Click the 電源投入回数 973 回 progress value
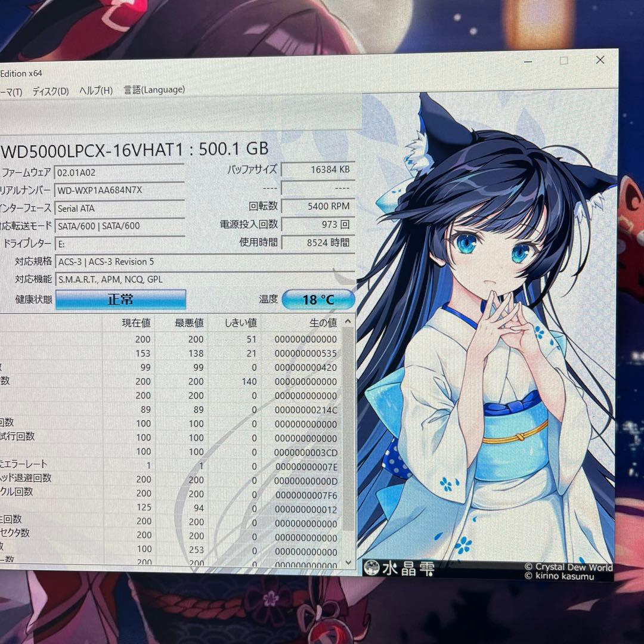Viewport: 644px width, 644px height. point(318,224)
